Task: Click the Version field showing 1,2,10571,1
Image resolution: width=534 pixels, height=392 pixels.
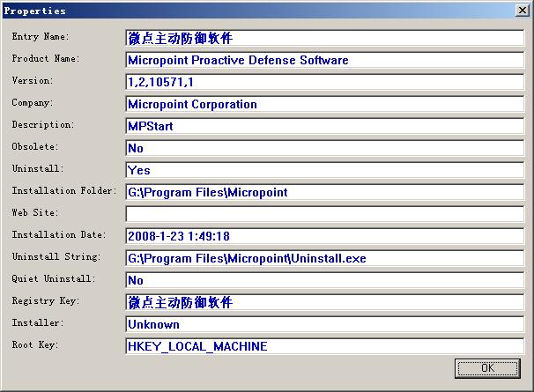Action: coord(324,82)
